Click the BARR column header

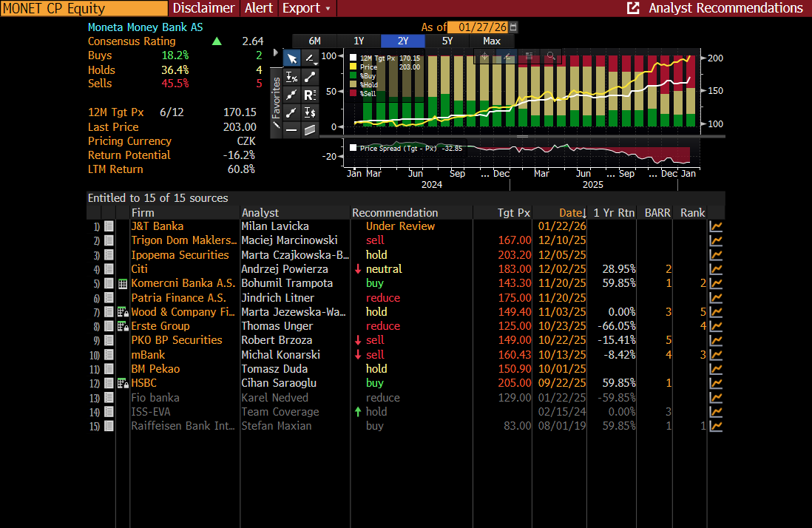point(657,213)
